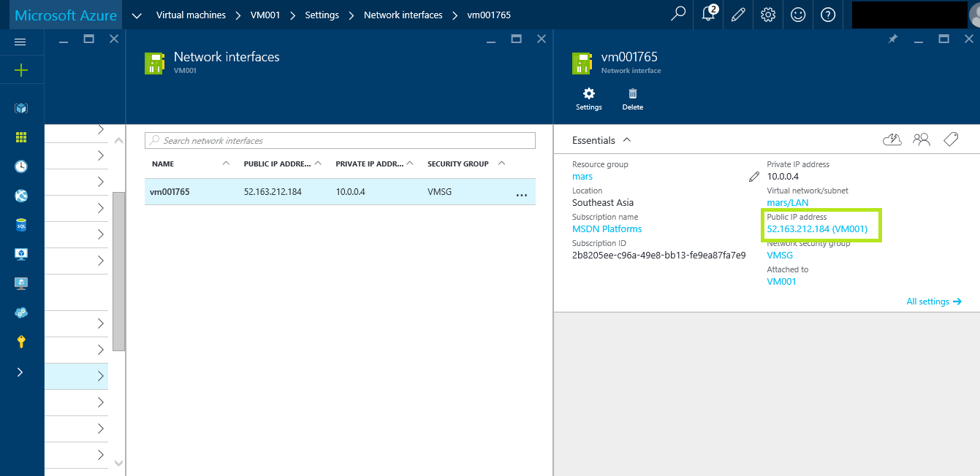Open Subscriptions key icon in sidebar
Image resolution: width=980 pixels, height=476 pixels.
pyautogui.click(x=21, y=342)
